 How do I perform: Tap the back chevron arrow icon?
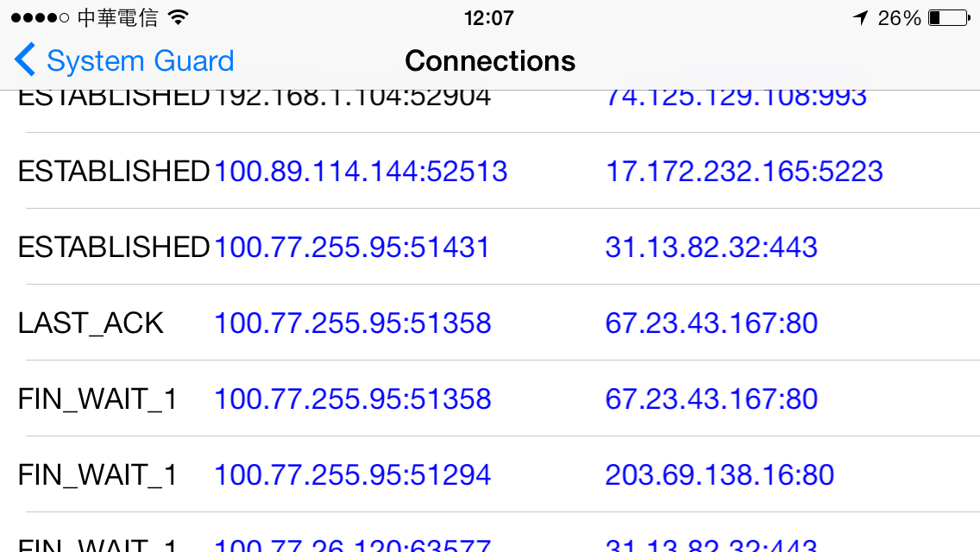click(x=24, y=60)
